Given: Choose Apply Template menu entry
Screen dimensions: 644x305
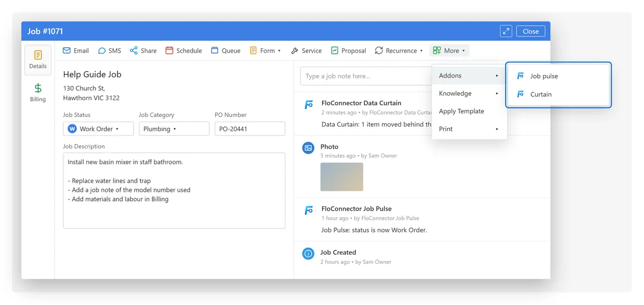Looking at the screenshot, I should [x=469, y=111].
